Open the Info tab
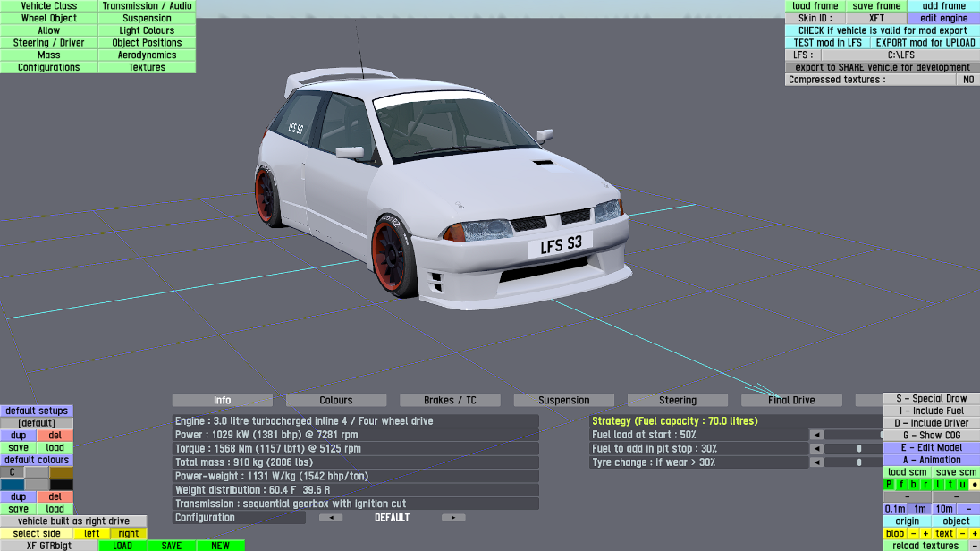The height and width of the screenshot is (551, 980). pyautogui.click(x=223, y=400)
